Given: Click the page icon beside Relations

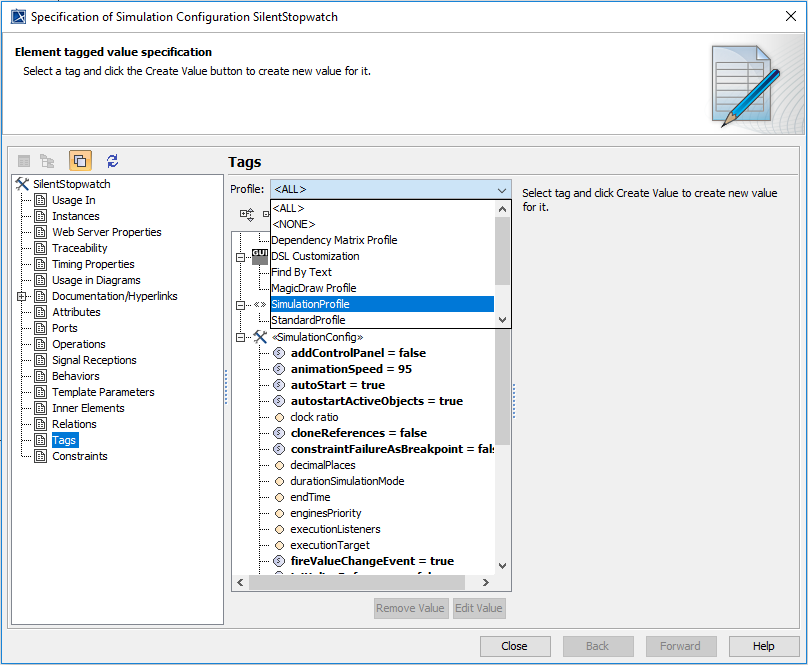Looking at the screenshot, I should pyautogui.click(x=40, y=424).
